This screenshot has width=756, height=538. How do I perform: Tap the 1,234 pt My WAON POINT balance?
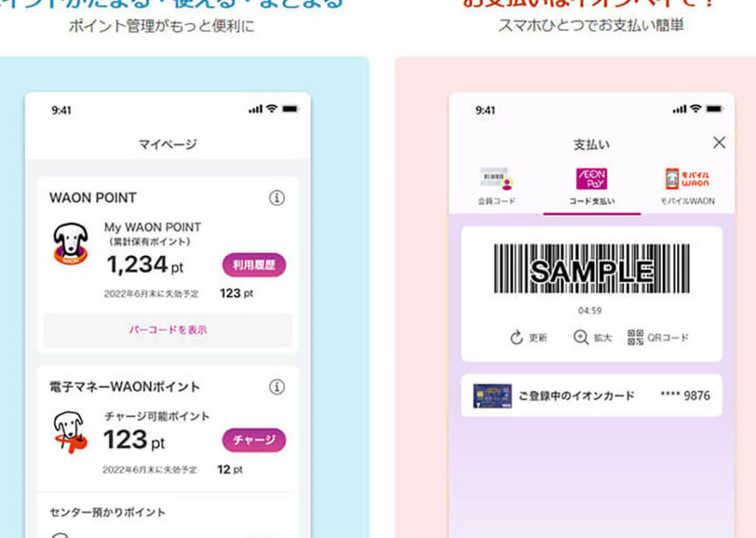[x=145, y=265]
